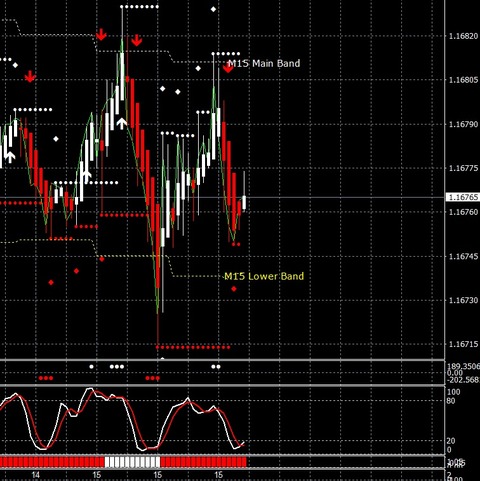Click the 189.3506 indicator scale value

click(x=464, y=366)
